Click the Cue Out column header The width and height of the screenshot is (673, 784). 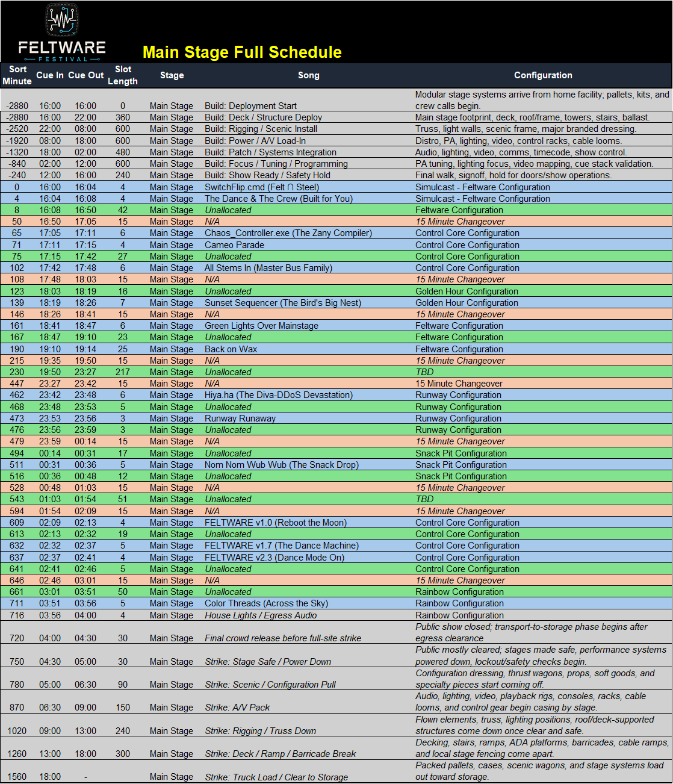tap(86, 75)
